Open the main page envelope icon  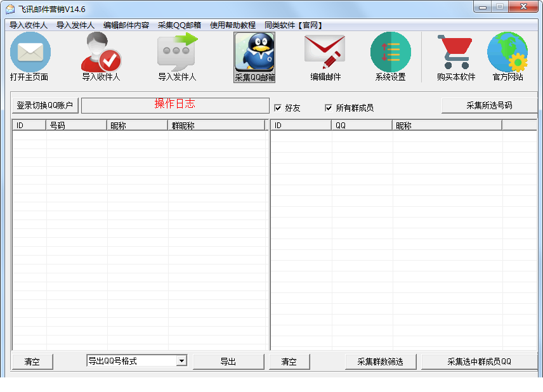30,52
